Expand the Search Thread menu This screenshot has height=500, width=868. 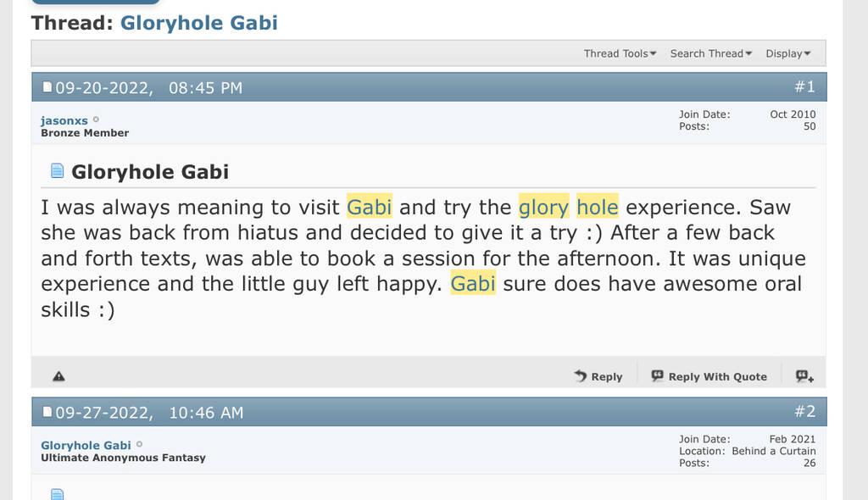pos(711,53)
